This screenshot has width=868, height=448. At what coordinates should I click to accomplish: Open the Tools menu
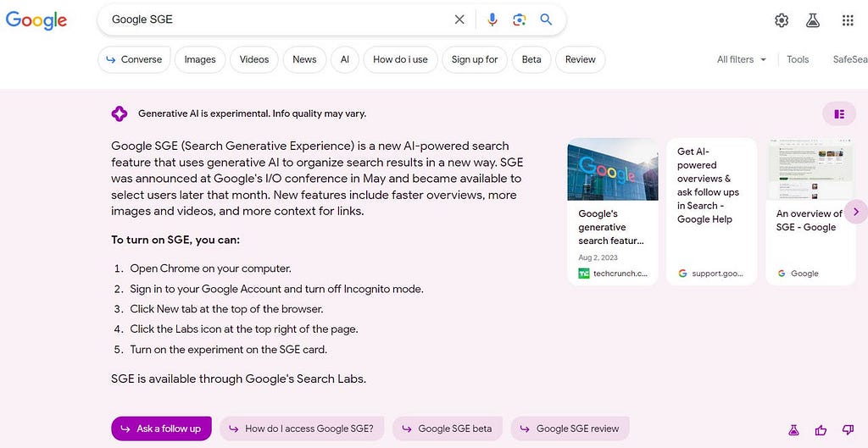[798, 59]
